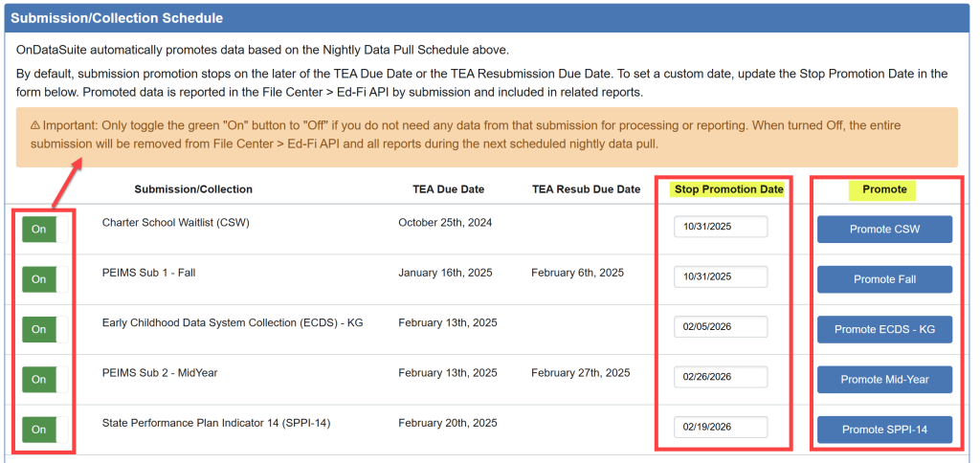Toggle the PEIMS Sub 1 - Fall switch
Viewport: 980px width, 463px height.
39,279
